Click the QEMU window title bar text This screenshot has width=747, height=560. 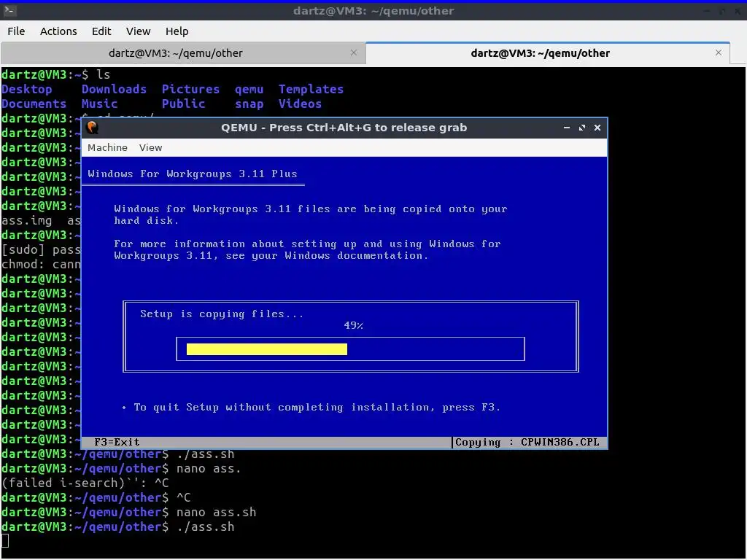tap(344, 128)
